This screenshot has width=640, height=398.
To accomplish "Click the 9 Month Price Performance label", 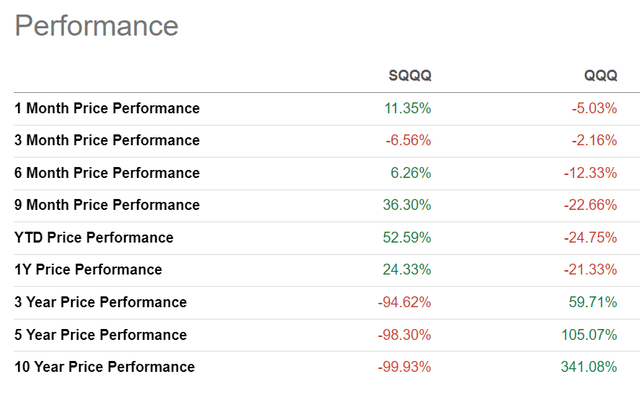I will (x=107, y=205).
